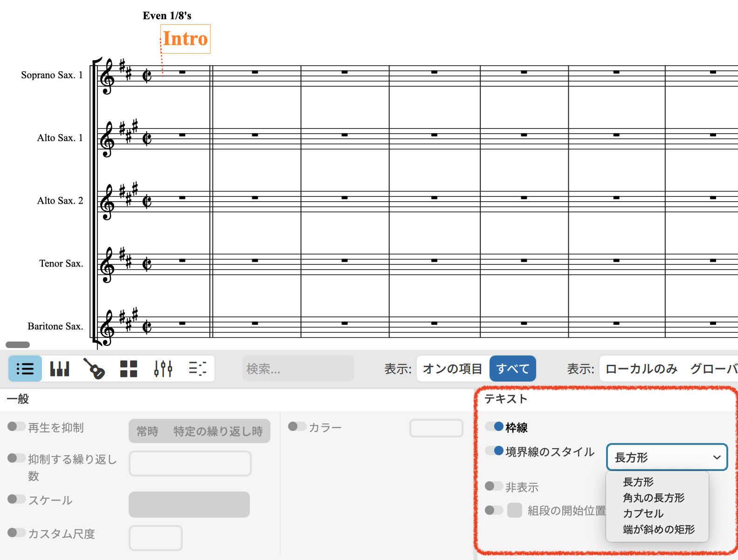This screenshot has height=560, width=738.
Task: Expand the 長方形 border style dropdown
Action: pos(667,457)
